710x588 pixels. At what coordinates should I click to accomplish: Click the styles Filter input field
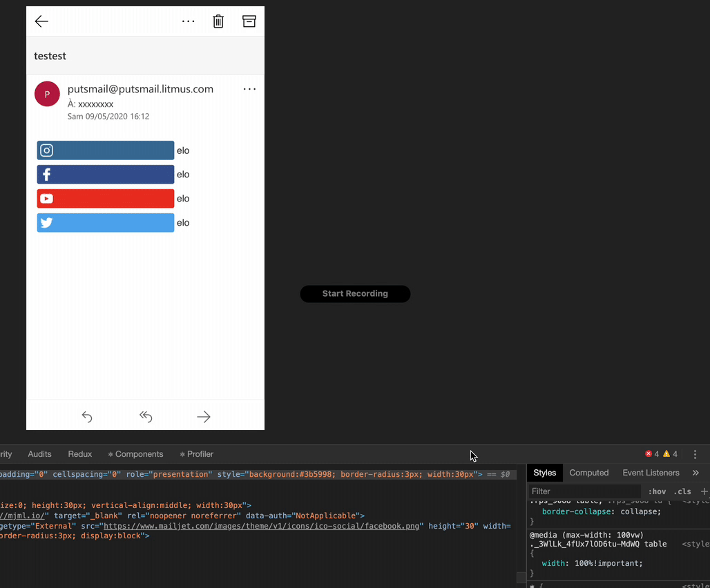584,491
